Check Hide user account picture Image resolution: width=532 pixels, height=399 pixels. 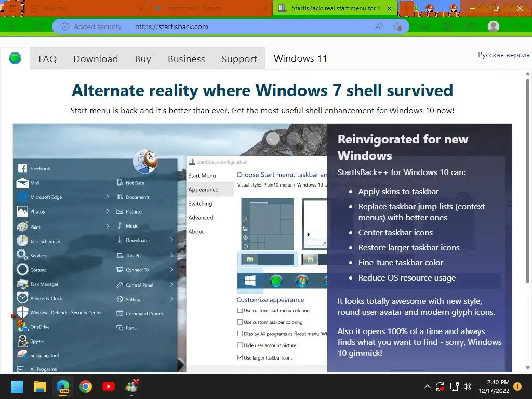click(x=240, y=345)
